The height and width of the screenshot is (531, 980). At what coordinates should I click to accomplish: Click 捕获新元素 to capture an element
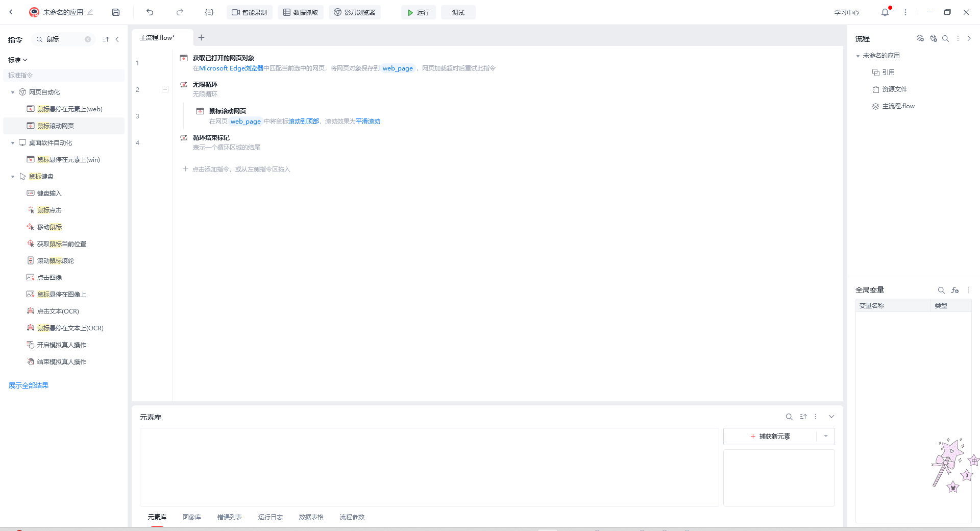click(x=770, y=437)
